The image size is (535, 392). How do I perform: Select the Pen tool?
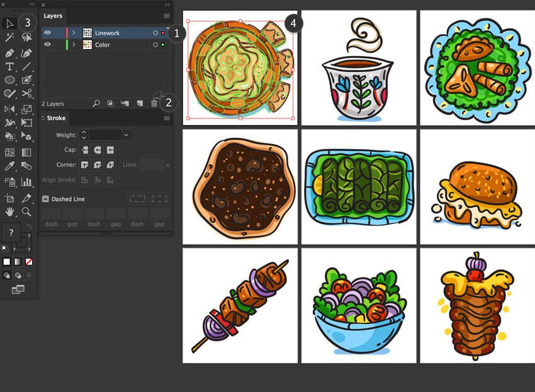pos(10,52)
